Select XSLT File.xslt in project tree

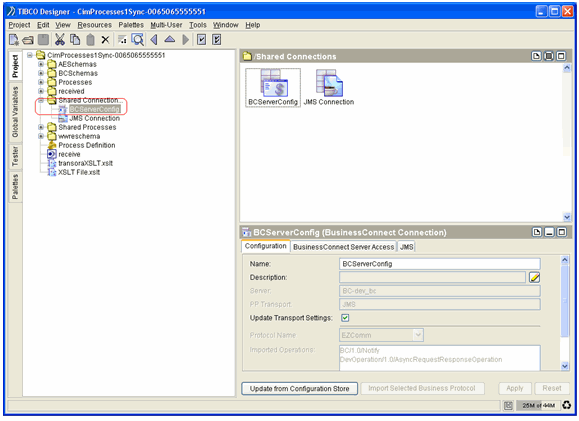79,172
